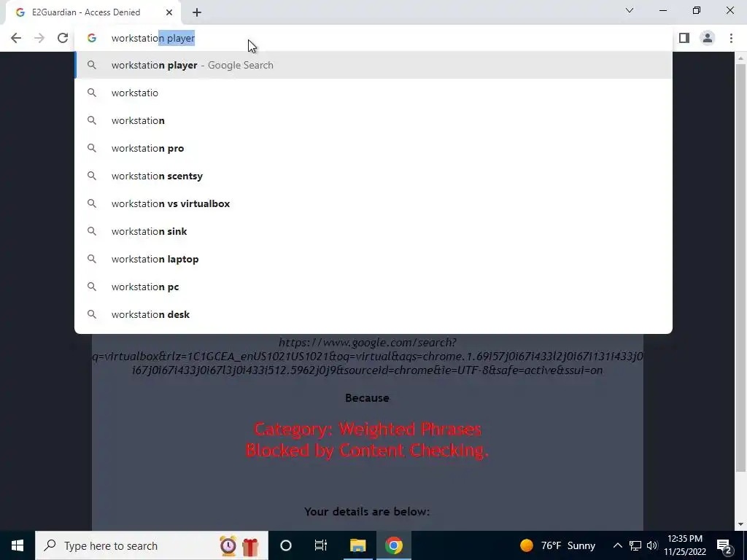Click the blocked google.com search URL text
The height and width of the screenshot is (560, 747).
click(x=368, y=356)
